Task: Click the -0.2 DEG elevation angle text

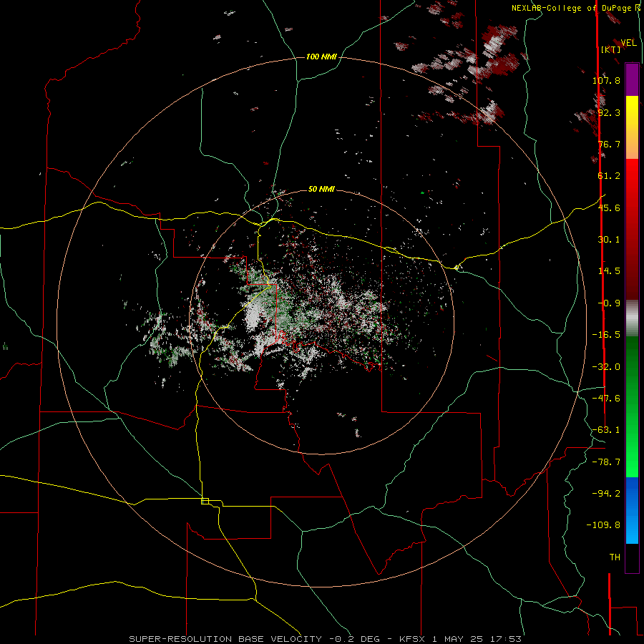Action: (355, 639)
